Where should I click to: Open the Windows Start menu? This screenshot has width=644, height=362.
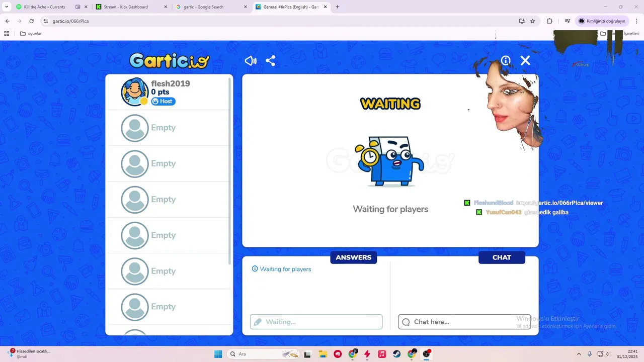(x=218, y=354)
